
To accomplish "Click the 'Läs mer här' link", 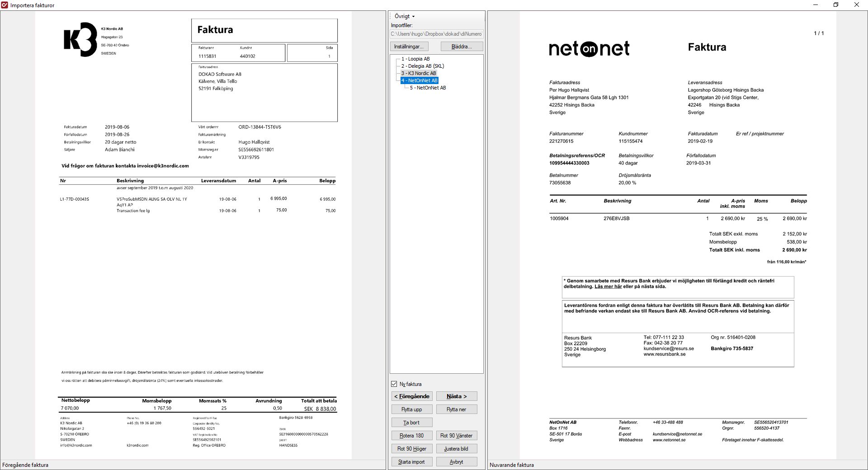I will 608,287.
